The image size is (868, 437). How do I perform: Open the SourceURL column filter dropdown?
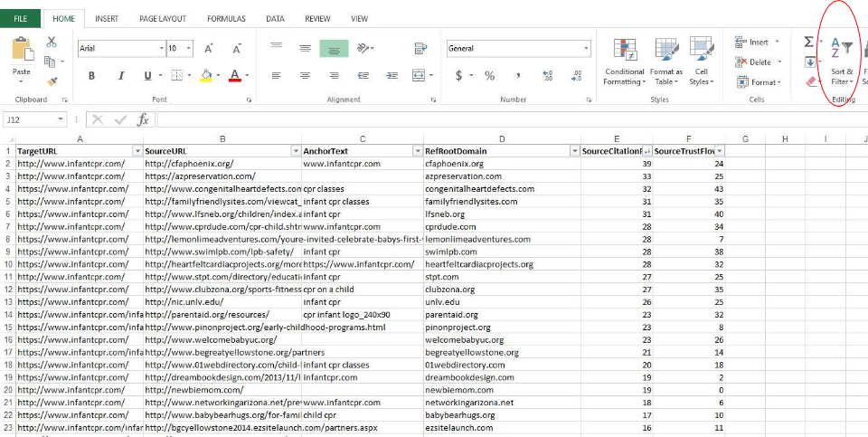[296, 151]
